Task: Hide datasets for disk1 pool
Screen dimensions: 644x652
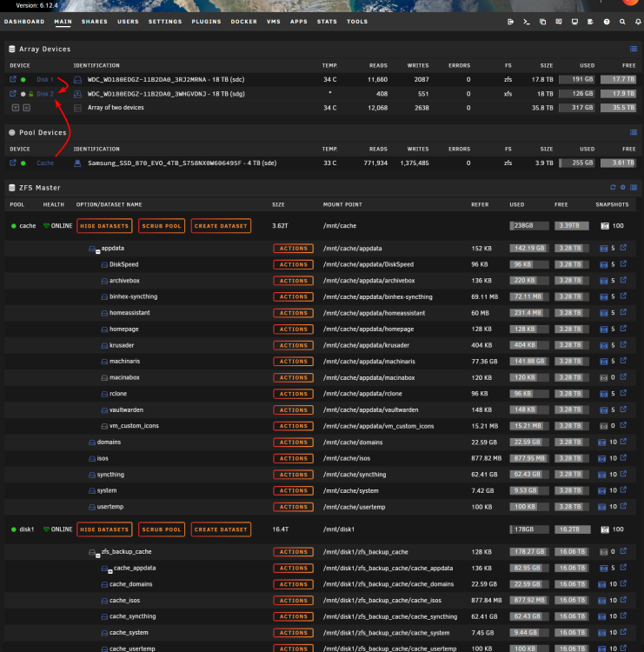Action: 104,529
